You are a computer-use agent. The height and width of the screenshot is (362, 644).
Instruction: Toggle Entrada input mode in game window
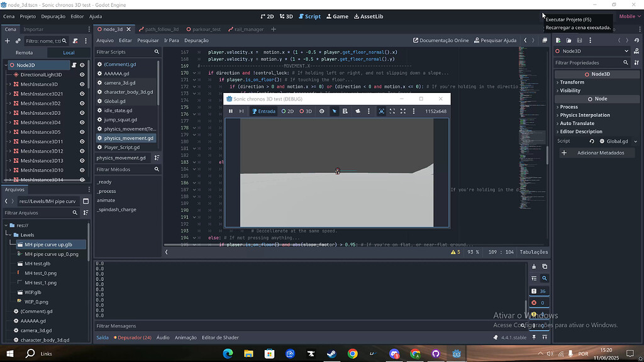coord(264,111)
